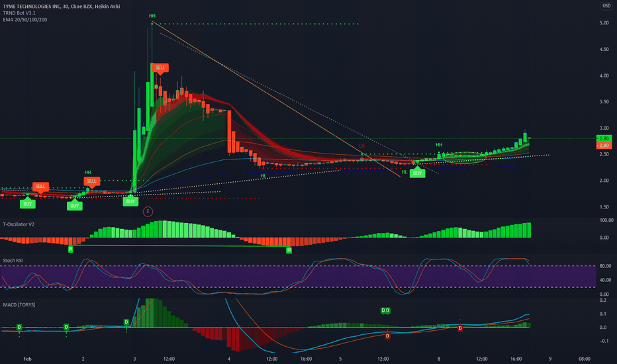Click the T-Oscillator V2 pane label
Viewport: 617px width, 364px height.
pyautogui.click(x=19, y=224)
